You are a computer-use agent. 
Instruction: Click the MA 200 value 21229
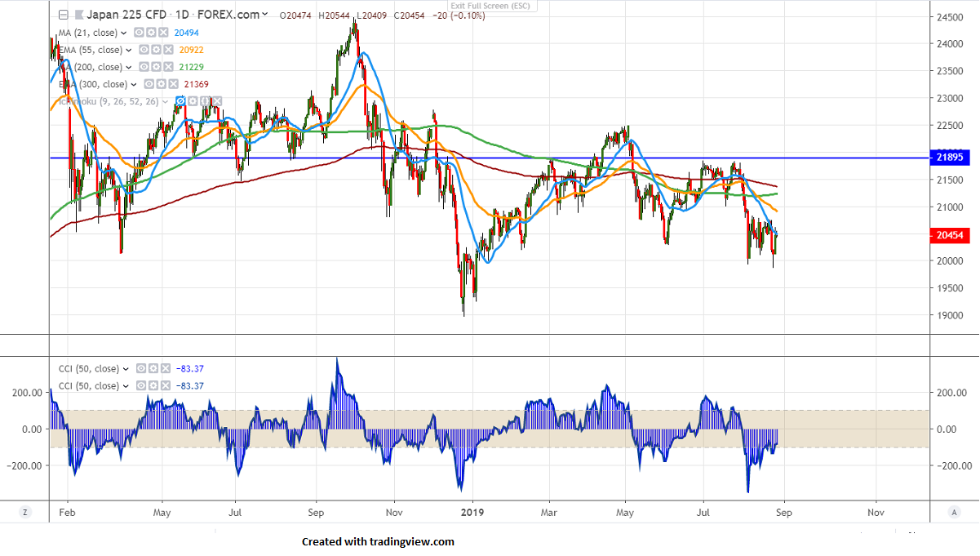(191, 68)
